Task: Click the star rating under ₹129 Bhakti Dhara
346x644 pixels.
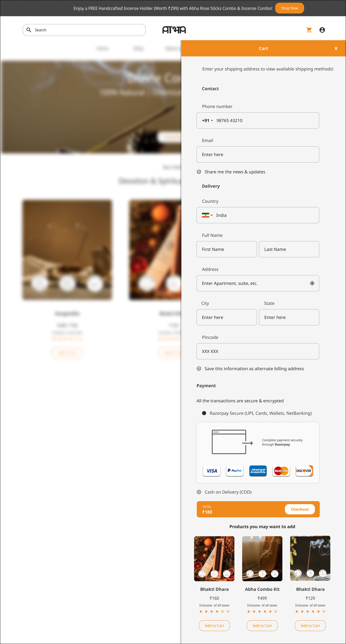Action: click(310, 612)
